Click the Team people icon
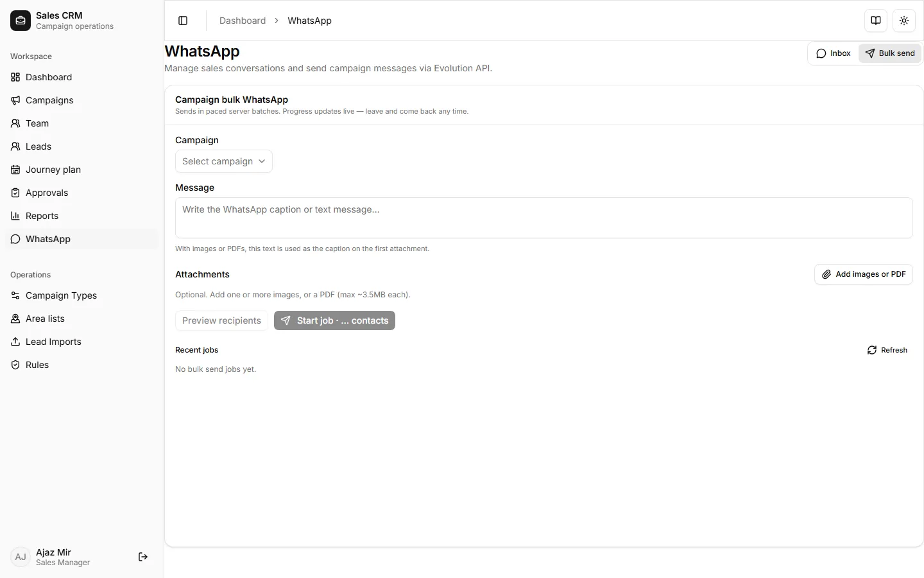 click(x=15, y=123)
